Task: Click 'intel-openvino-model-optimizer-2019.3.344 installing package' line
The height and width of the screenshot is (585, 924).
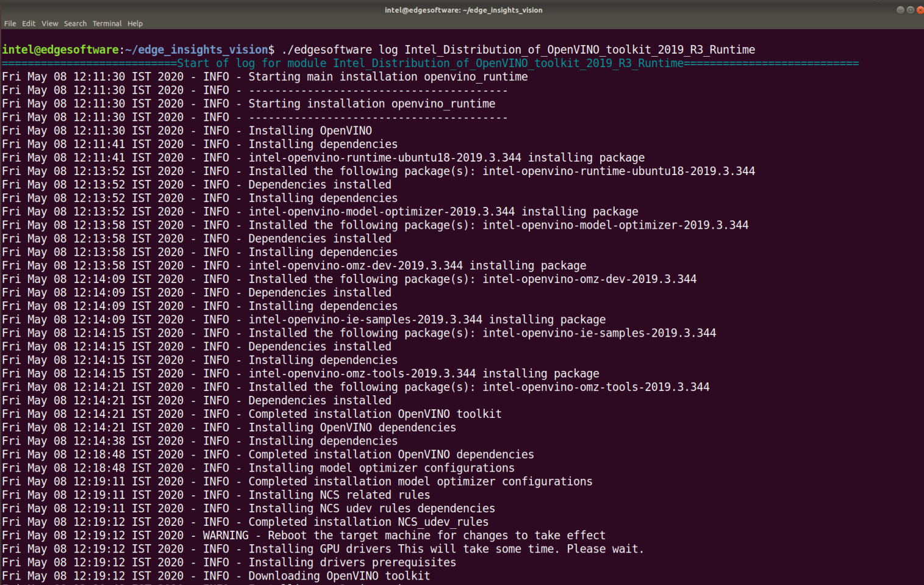Action: pyautogui.click(x=320, y=210)
